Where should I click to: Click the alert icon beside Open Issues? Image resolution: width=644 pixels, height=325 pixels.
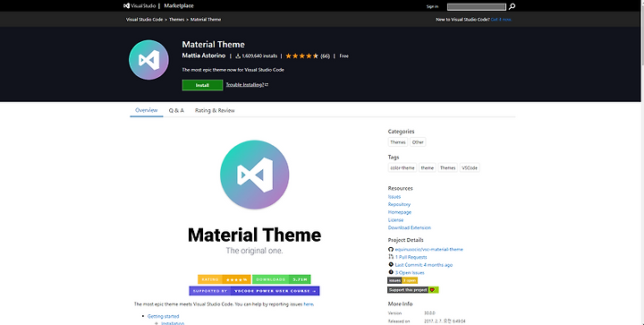pyautogui.click(x=391, y=272)
